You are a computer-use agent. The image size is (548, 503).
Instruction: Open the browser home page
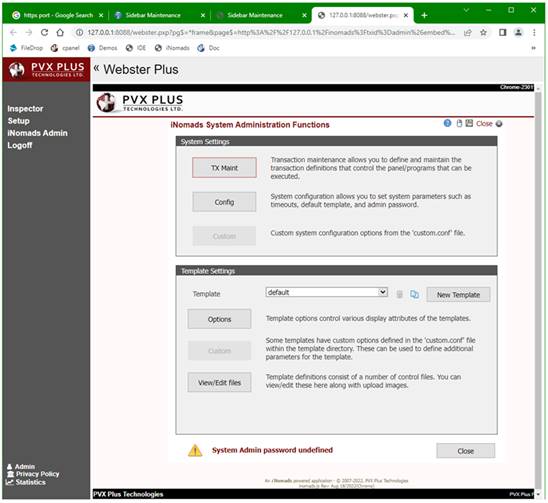[x=60, y=33]
